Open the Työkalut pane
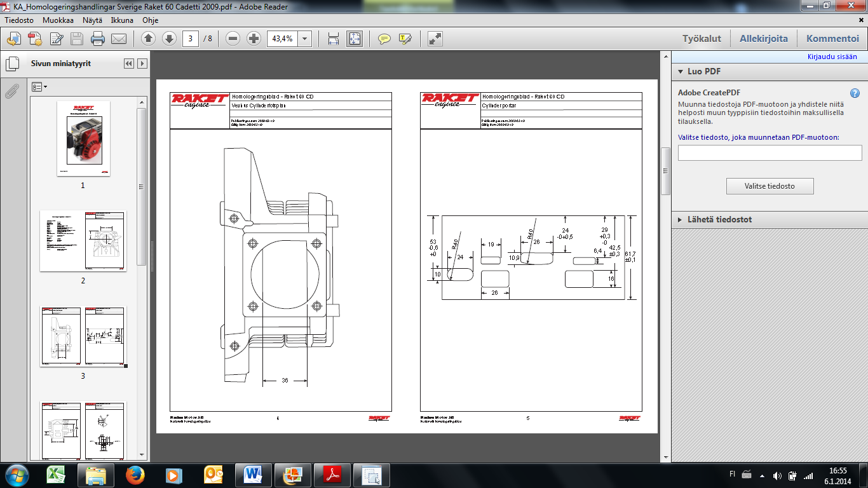 pos(702,39)
